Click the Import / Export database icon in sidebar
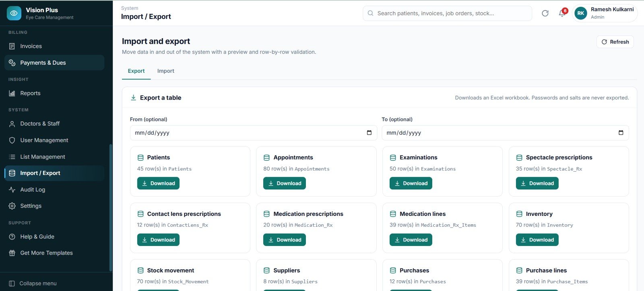 [x=12, y=173]
